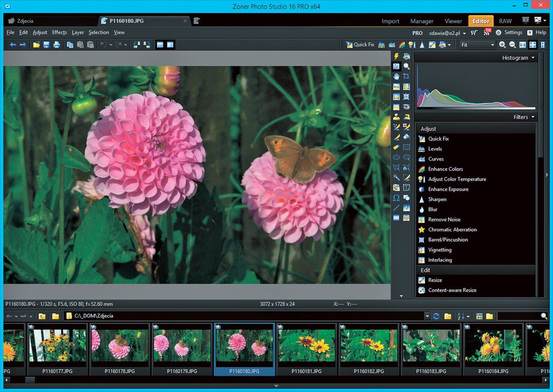This screenshot has height=392, width=553.
Task: Click the Quick Fix toolbar button
Action: tap(360, 44)
